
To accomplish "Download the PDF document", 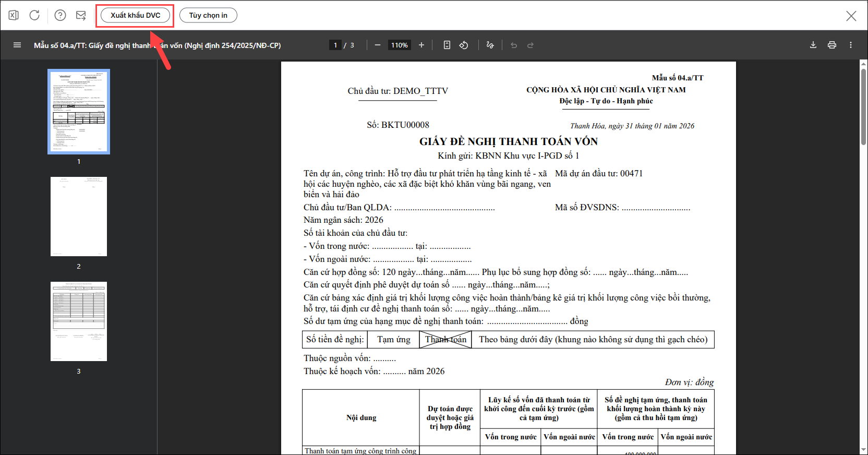I will point(813,45).
